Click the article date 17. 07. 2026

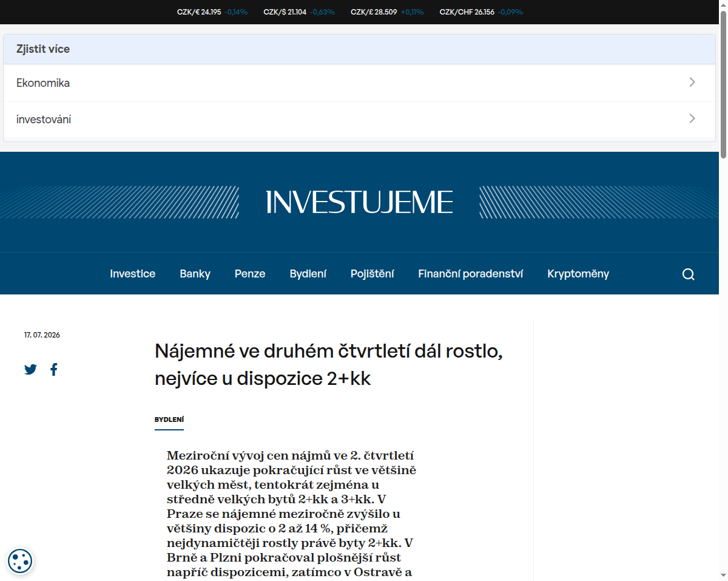pyautogui.click(x=42, y=335)
